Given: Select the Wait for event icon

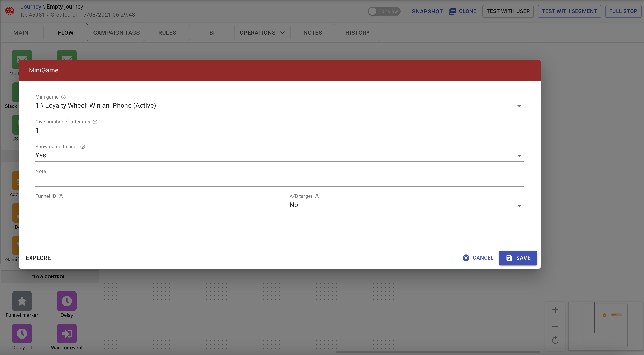Looking at the screenshot, I should pos(67,333).
